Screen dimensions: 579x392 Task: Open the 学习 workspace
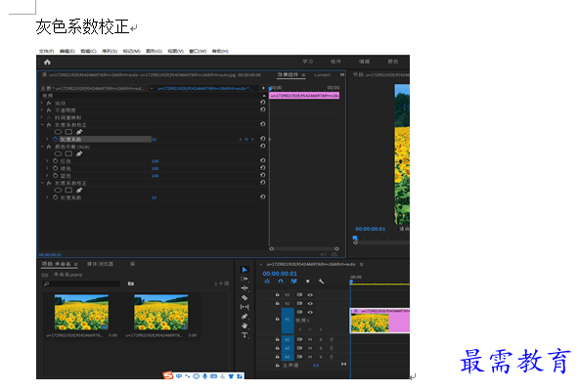click(307, 62)
